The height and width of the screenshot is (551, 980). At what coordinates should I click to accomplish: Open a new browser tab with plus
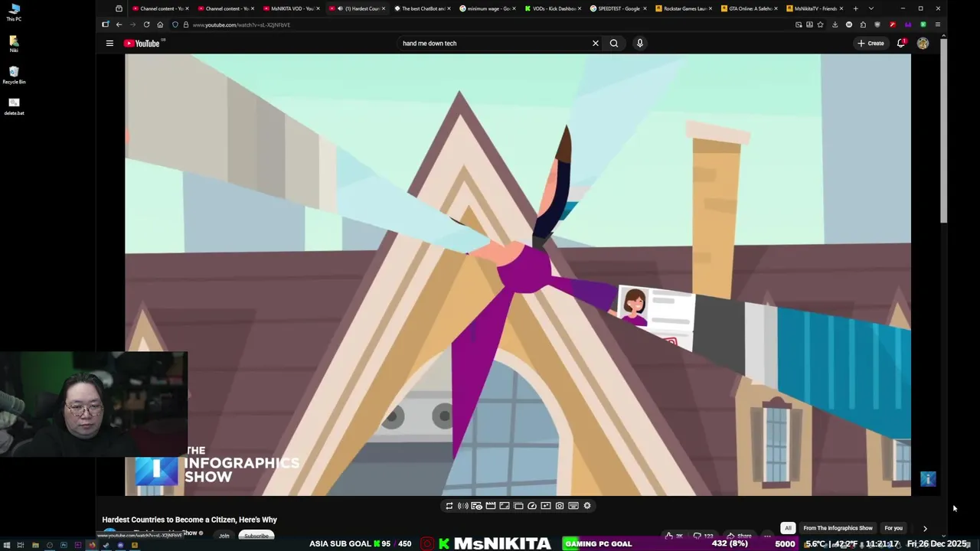(855, 8)
